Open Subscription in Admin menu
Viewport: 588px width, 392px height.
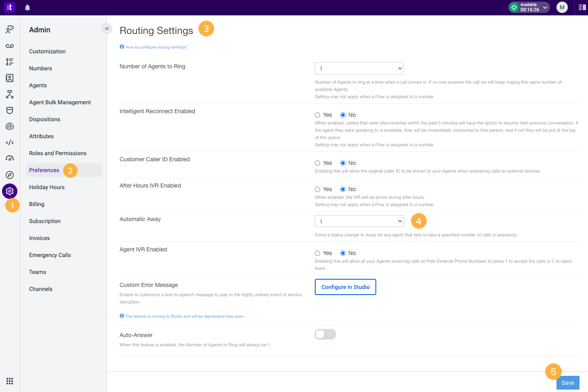coord(45,221)
